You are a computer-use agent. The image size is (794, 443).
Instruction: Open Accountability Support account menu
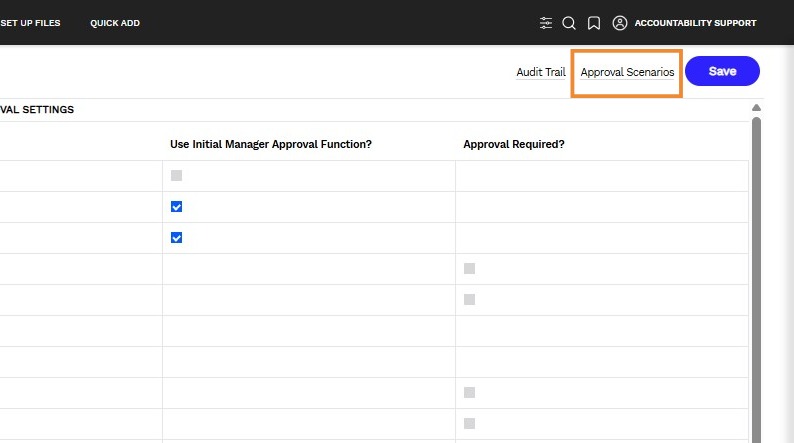point(695,23)
